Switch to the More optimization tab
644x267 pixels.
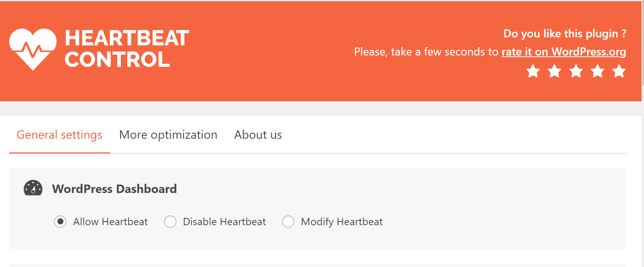[x=168, y=135]
